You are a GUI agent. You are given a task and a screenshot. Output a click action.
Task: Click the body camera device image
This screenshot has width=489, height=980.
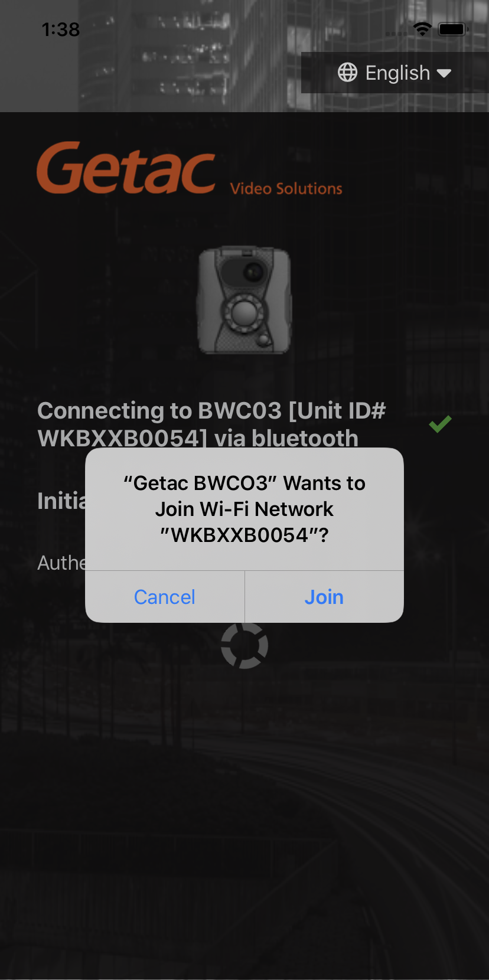(x=244, y=300)
